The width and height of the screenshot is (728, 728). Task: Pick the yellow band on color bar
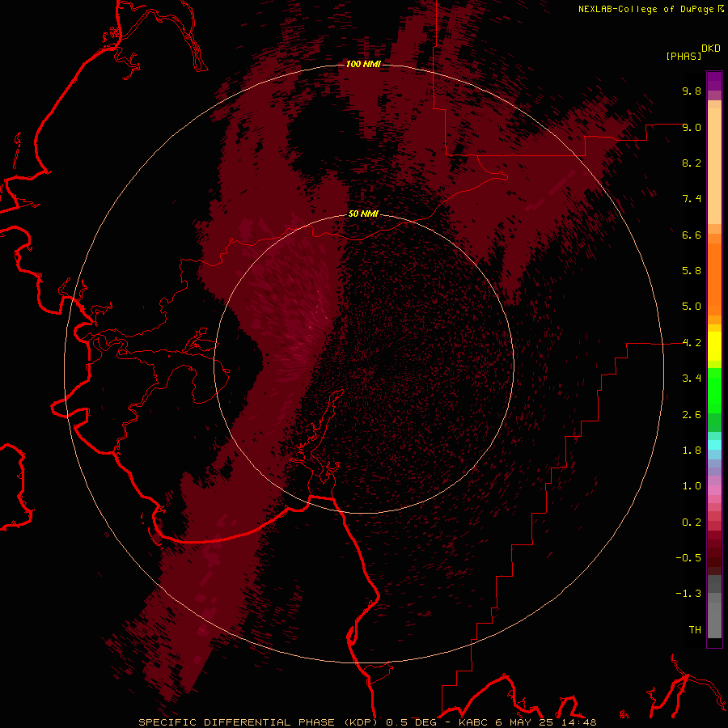click(714, 346)
